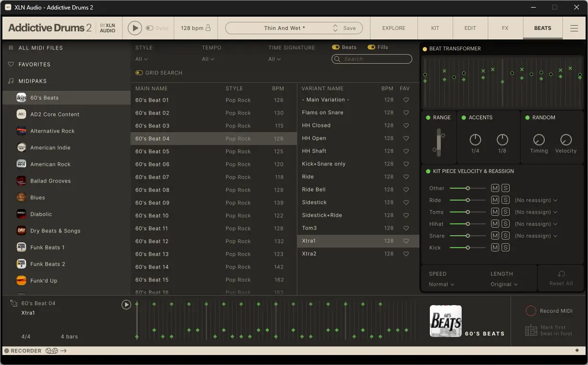The height and width of the screenshot is (365, 588).
Task: Toggle the Beats filter switch
Action: [x=335, y=47]
